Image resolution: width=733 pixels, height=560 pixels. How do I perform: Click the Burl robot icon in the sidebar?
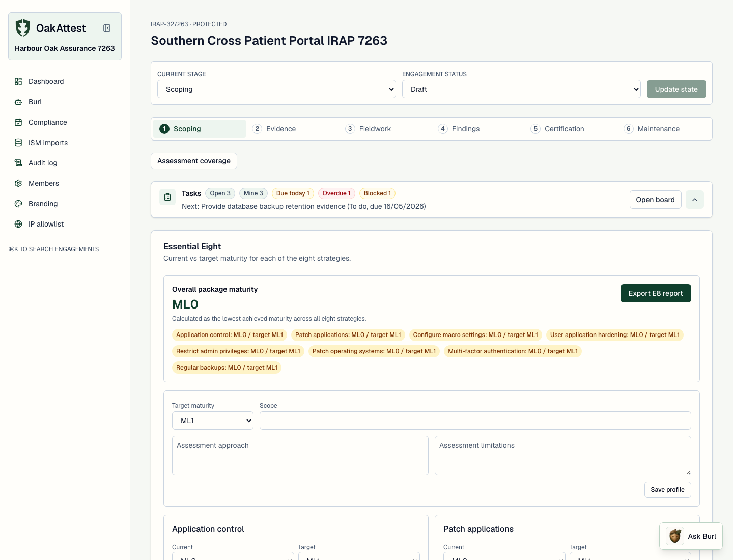click(x=18, y=102)
